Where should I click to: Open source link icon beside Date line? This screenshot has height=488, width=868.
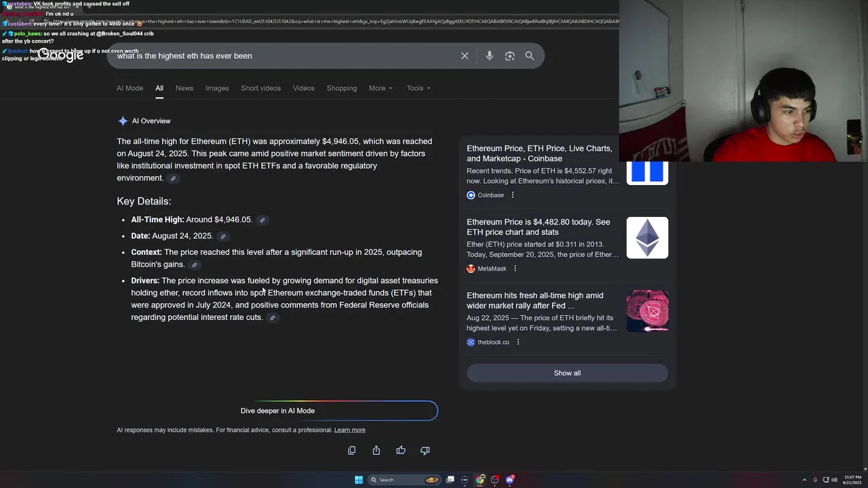(x=223, y=237)
